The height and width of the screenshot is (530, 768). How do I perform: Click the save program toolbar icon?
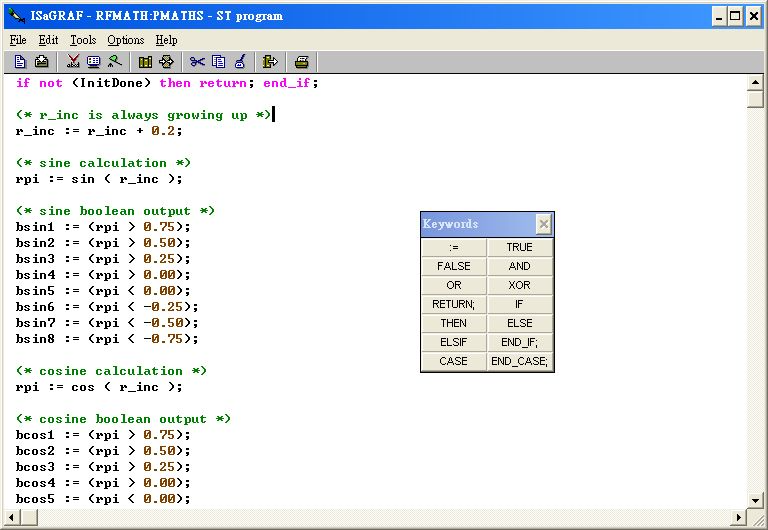point(41,62)
